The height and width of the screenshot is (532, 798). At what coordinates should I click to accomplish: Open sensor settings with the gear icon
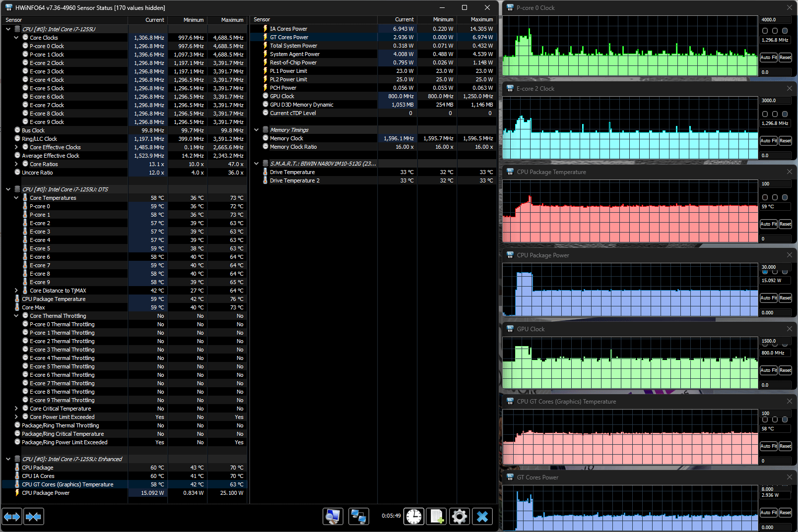tap(460, 517)
